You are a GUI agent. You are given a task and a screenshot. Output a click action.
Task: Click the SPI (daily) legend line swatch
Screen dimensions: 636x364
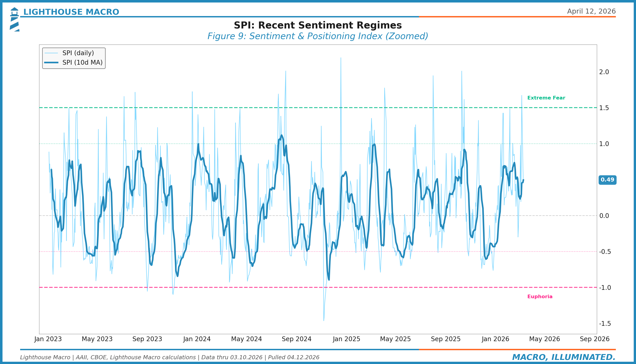51,53
